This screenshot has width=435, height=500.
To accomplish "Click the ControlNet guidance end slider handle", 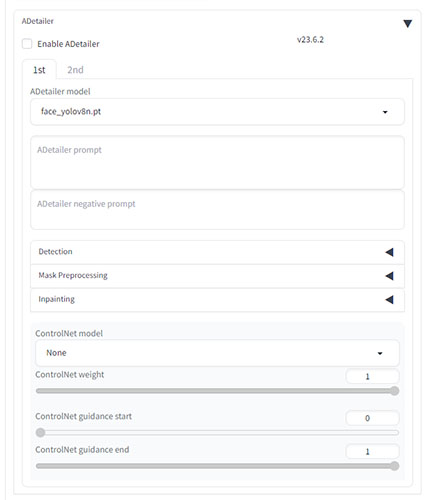I will 394,466.
